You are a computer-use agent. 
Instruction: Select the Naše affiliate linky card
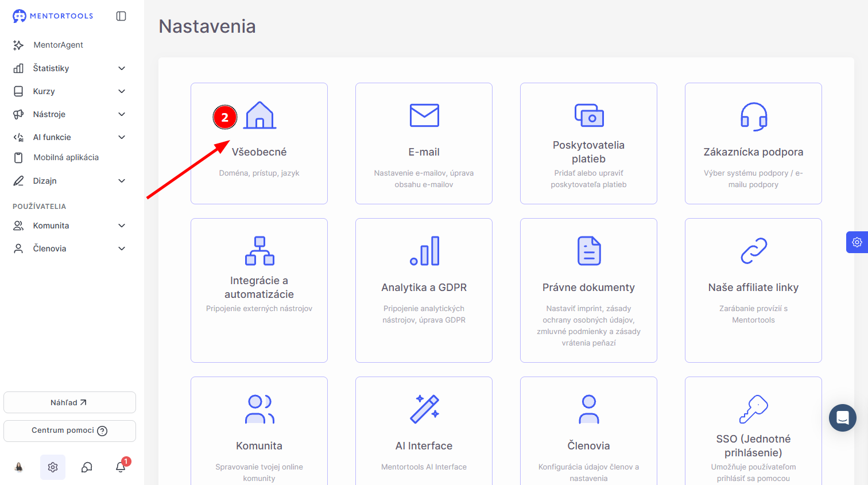[x=753, y=290]
